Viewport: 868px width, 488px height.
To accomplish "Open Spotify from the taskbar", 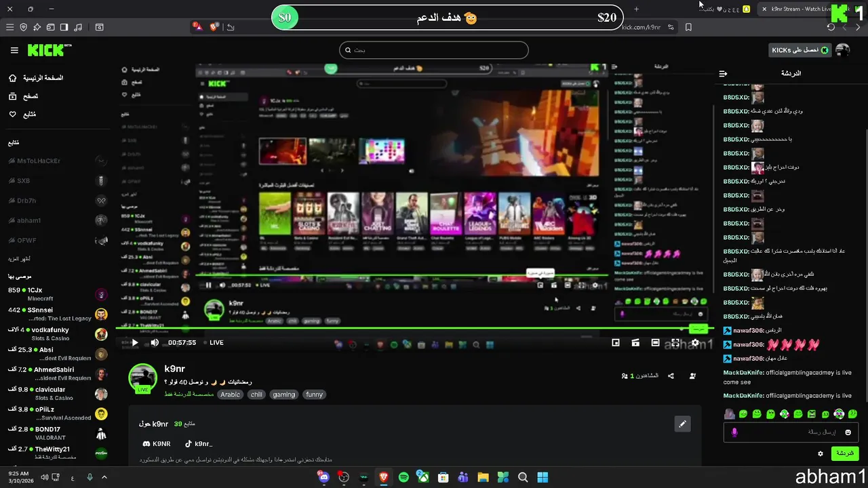I will pos(403,477).
